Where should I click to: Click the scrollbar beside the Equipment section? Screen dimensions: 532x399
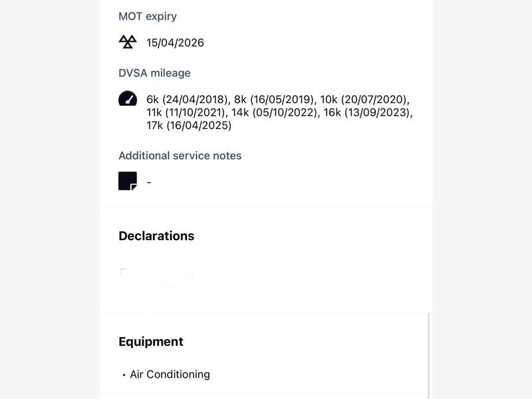click(429, 356)
